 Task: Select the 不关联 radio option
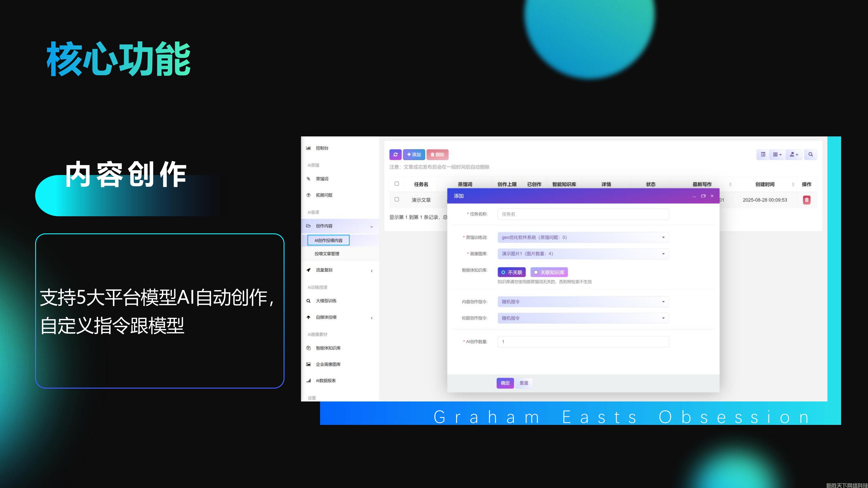tap(511, 272)
